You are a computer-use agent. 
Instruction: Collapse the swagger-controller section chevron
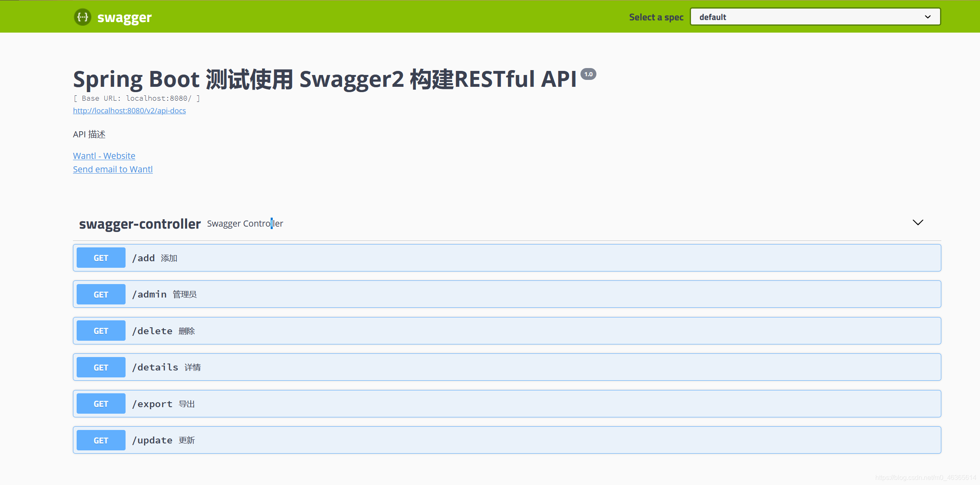[918, 223]
